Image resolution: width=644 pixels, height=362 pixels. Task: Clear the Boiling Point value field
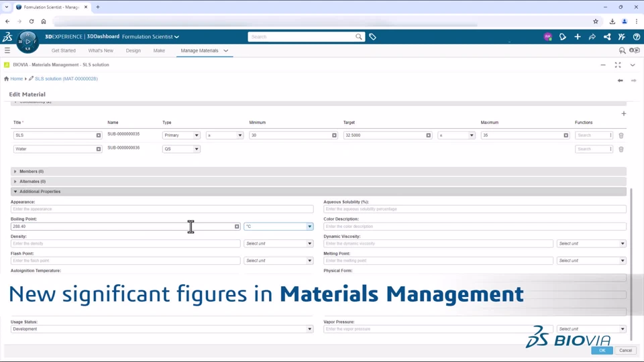click(x=237, y=227)
